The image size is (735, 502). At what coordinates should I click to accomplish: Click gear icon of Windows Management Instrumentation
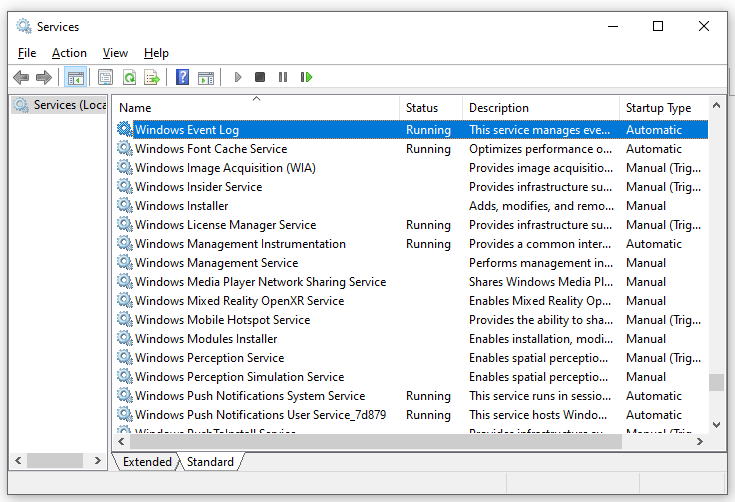pyautogui.click(x=125, y=243)
